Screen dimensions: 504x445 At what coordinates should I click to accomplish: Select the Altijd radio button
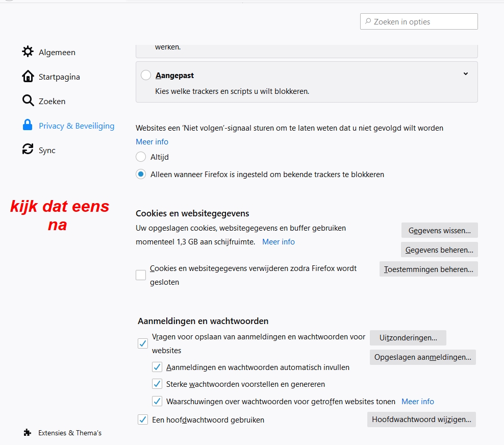(x=141, y=157)
